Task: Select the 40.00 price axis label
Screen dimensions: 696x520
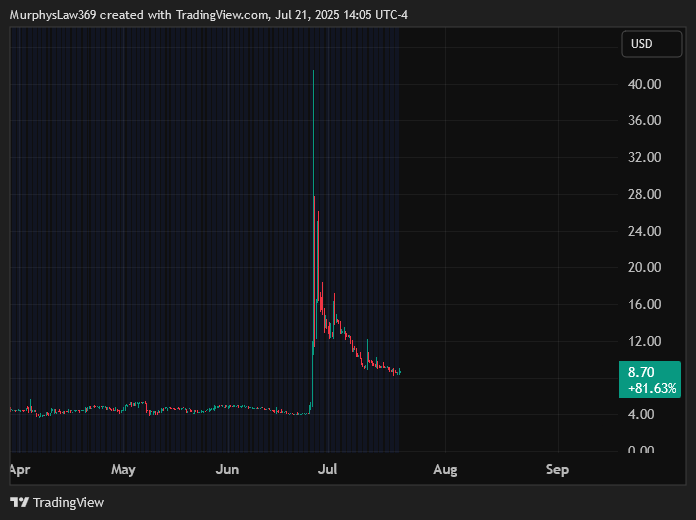Action: pyautogui.click(x=645, y=84)
